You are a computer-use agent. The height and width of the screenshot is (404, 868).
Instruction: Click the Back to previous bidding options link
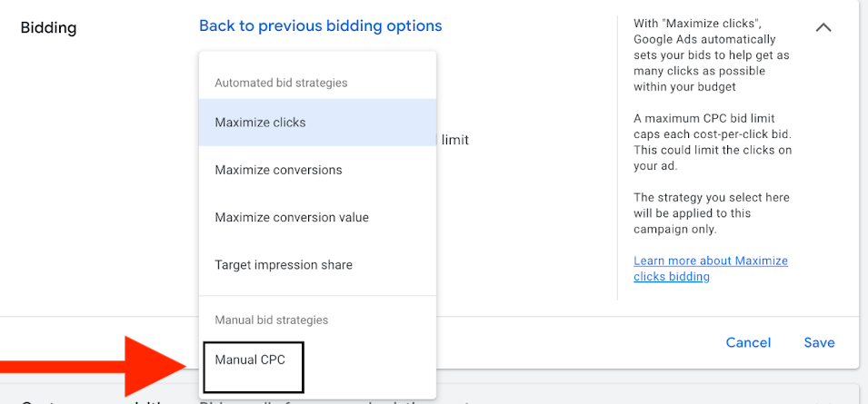point(320,25)
